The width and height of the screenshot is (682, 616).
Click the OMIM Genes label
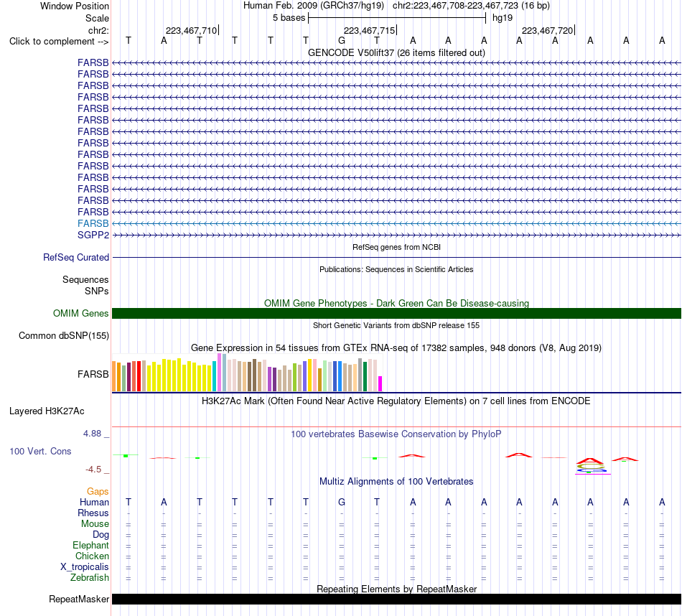[80, 313]
